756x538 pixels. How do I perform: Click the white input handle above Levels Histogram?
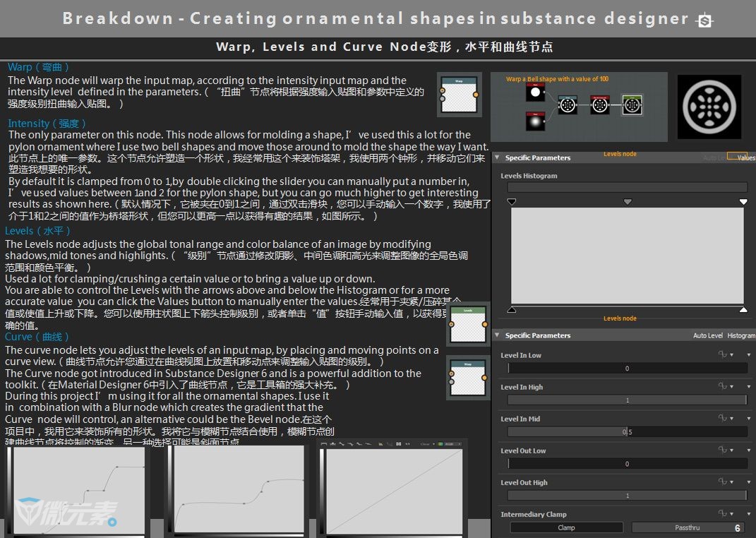point(743,201)
